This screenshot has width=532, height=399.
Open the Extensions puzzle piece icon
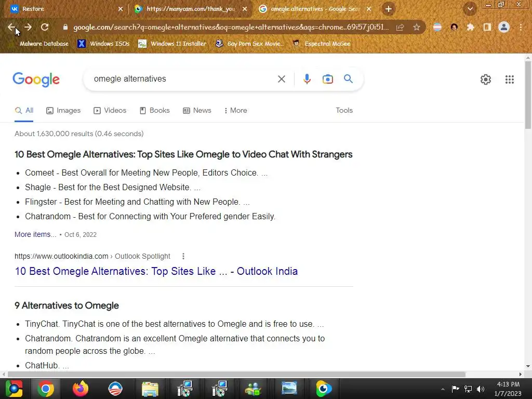(470, 27)
